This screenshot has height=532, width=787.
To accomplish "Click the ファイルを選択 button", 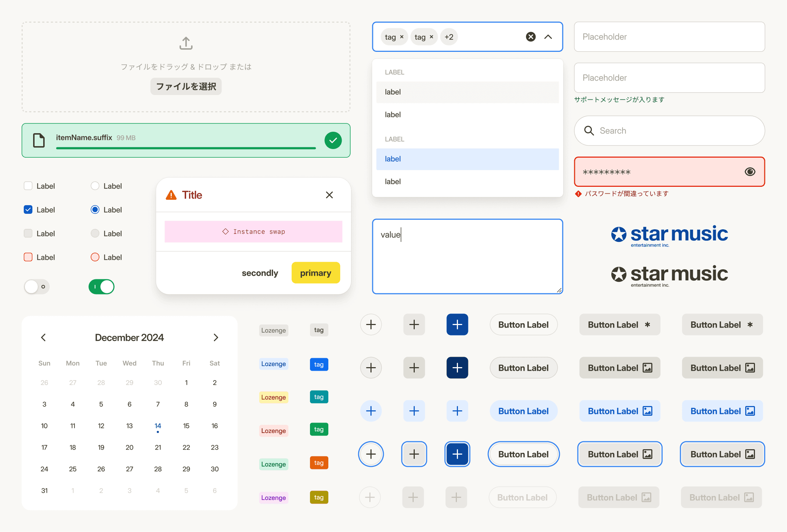I will click(186, 86).
